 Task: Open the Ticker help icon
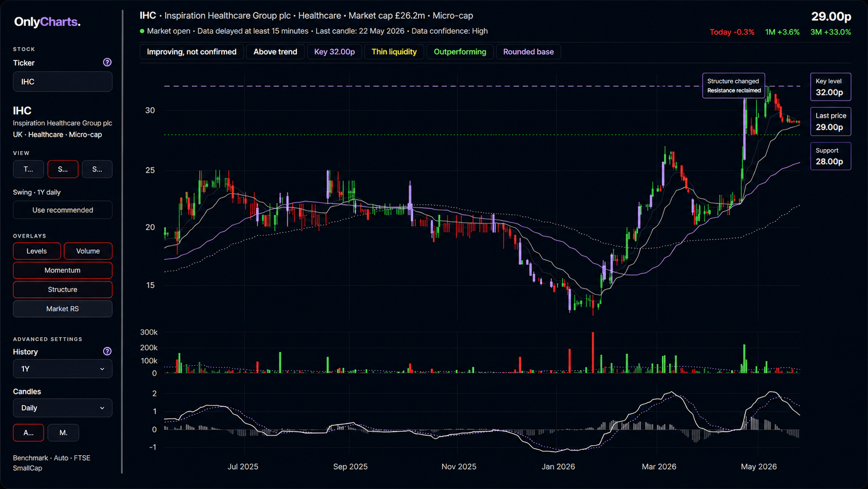tap(107, 62)
